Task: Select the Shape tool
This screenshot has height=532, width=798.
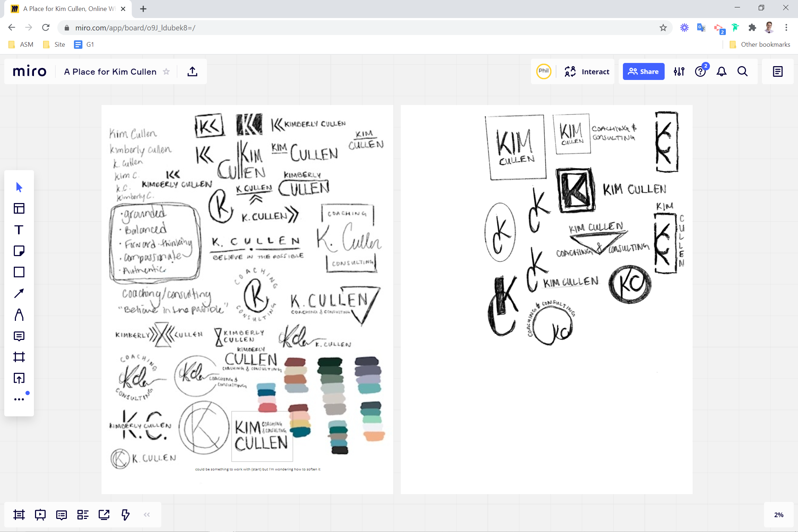Action: [x=19, y=272]
